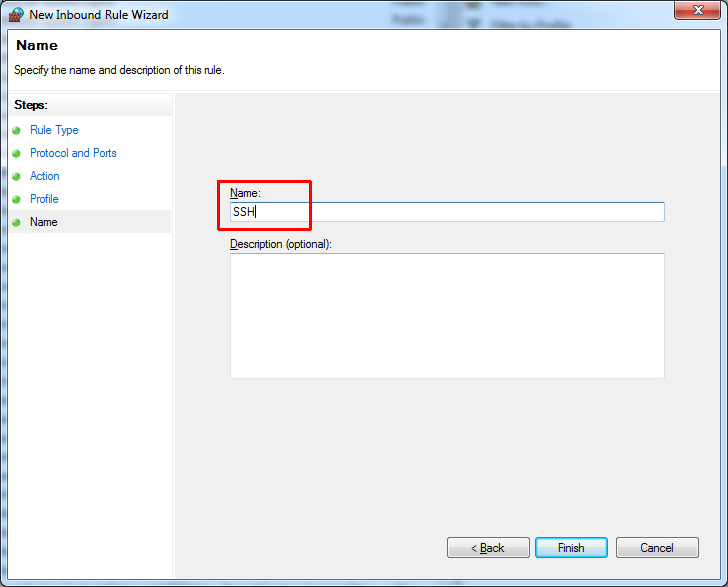The height and width of the screenshot is (587, 728).
Task: Click the green bullet beside Name step
Action: click(17, 222)
